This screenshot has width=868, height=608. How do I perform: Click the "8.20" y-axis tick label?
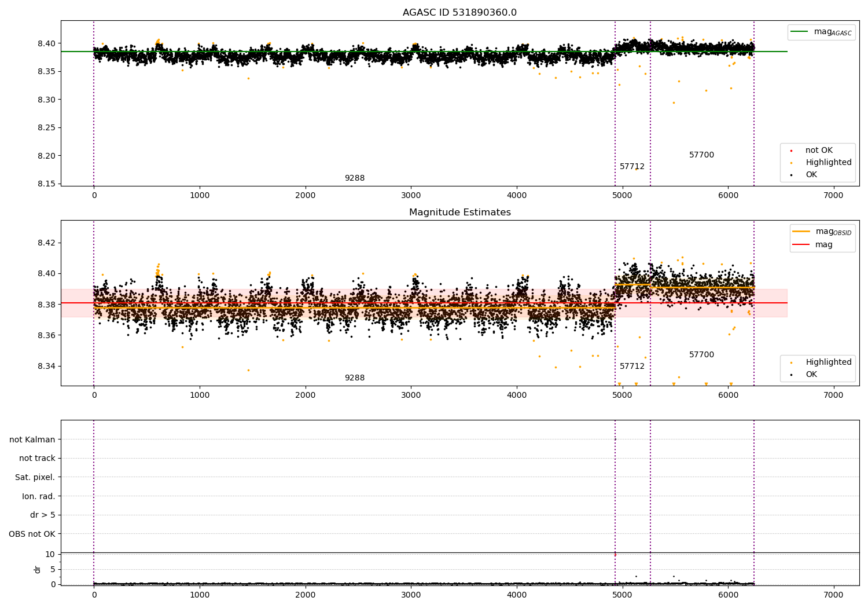[46, 156]
